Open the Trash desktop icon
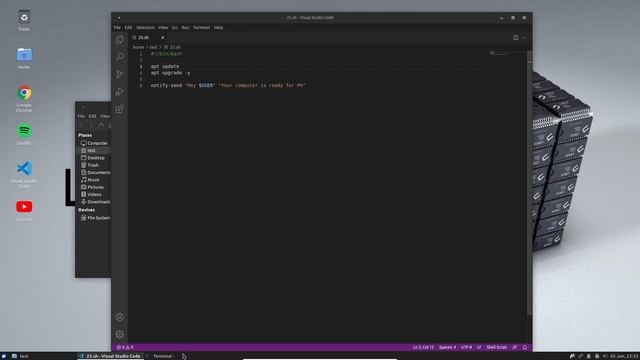The height and width of the screenshot is (360, 640). click(x=24, y=20)
